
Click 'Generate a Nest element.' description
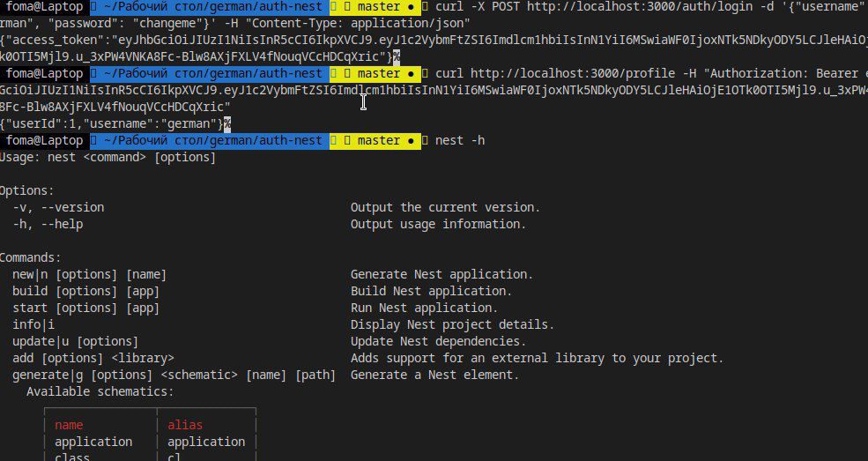434,375
